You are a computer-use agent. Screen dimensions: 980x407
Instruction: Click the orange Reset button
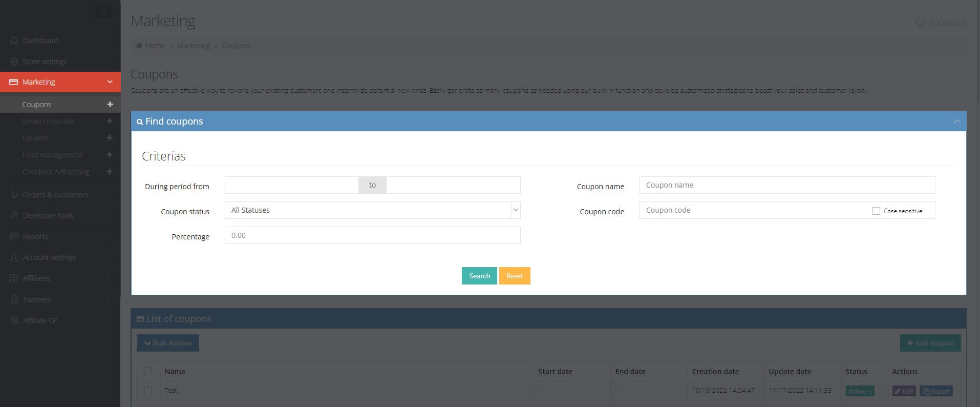coord(514,276)
